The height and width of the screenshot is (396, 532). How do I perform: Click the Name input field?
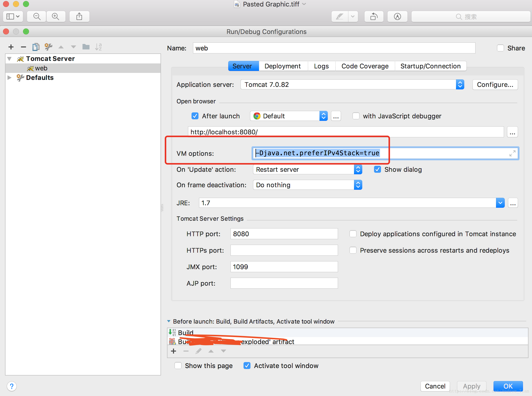pyautogui.click(x=334, y=48)
